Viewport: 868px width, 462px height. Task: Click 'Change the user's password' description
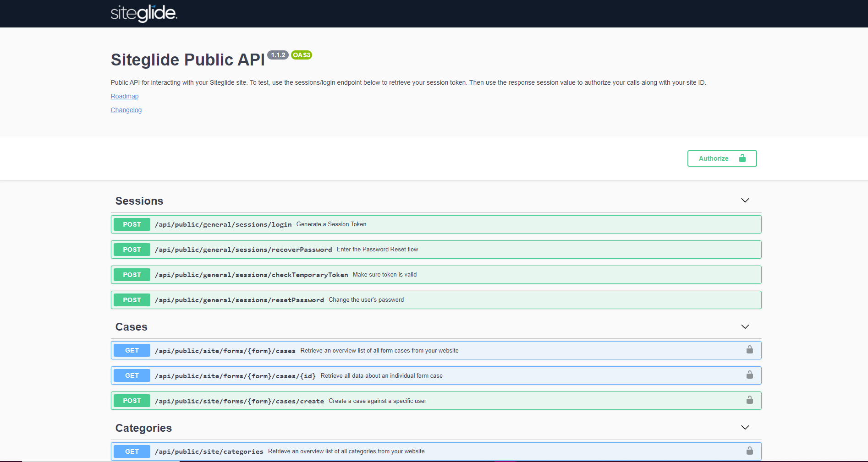click(x=366, y=300)
